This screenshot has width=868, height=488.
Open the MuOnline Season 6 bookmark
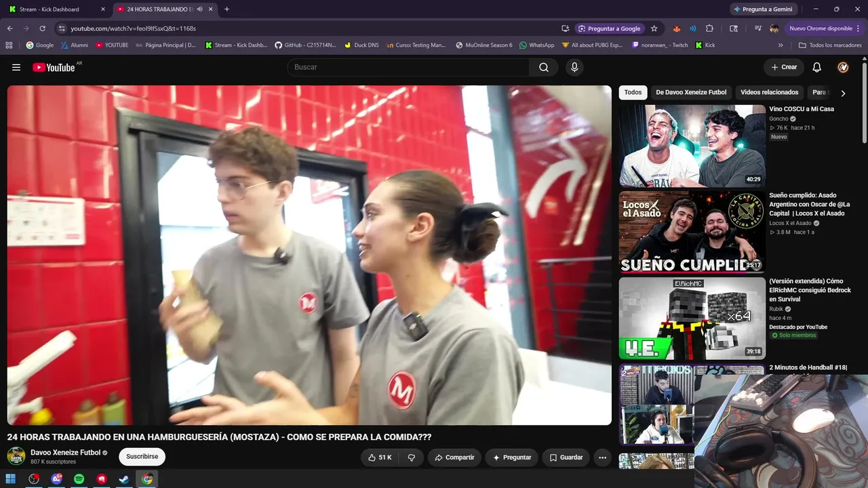[x=484, y=45]
